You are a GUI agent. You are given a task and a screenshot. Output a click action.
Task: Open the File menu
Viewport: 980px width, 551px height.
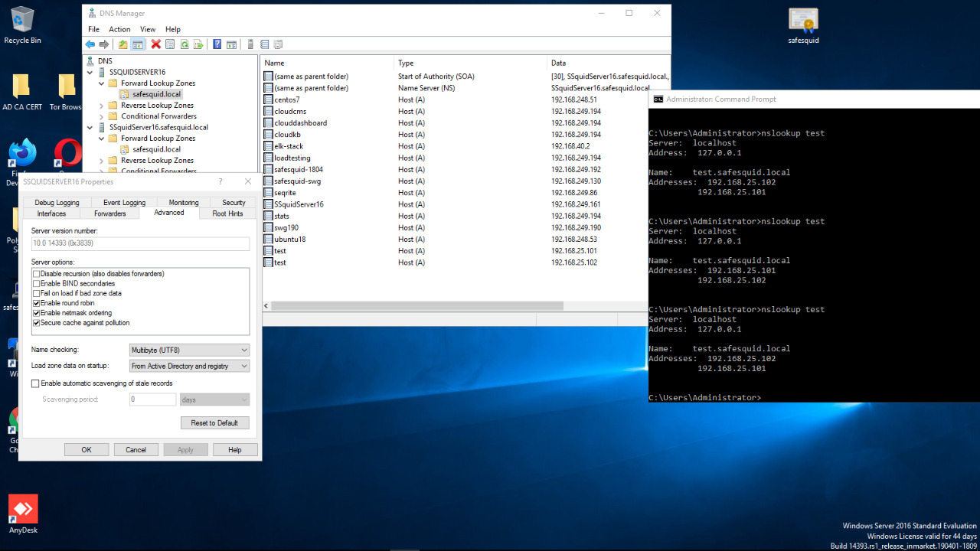click(x=93, y=29)
